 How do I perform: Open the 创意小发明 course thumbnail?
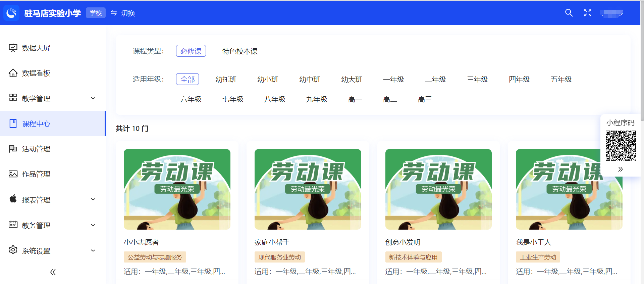[x=438, y=189]
